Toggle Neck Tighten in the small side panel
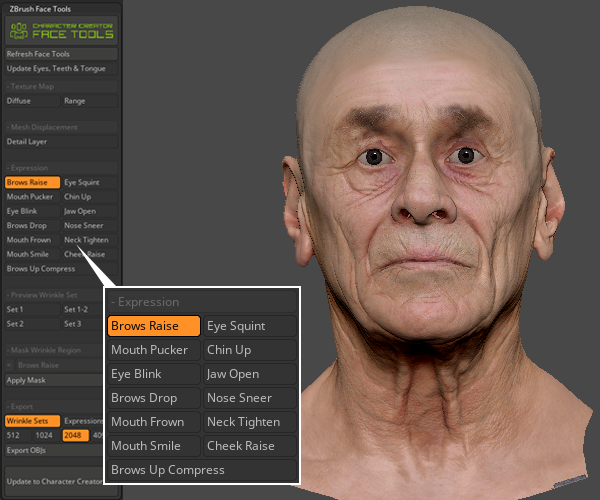Screen dimensions: 600x500 pos(90,240)
